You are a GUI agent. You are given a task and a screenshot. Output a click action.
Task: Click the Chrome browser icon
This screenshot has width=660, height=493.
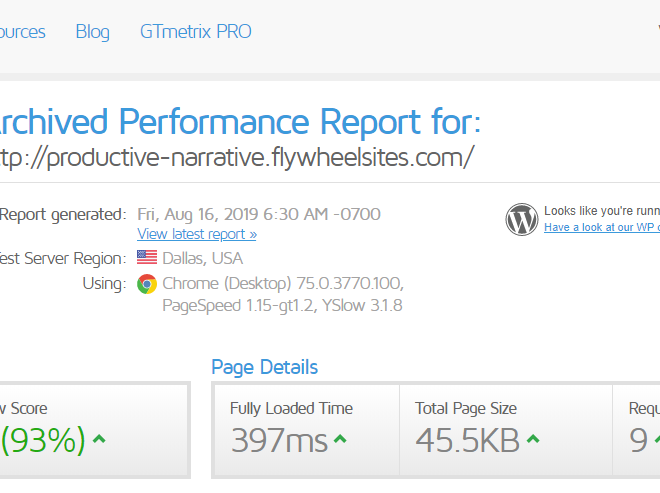[x=147, y=284]
